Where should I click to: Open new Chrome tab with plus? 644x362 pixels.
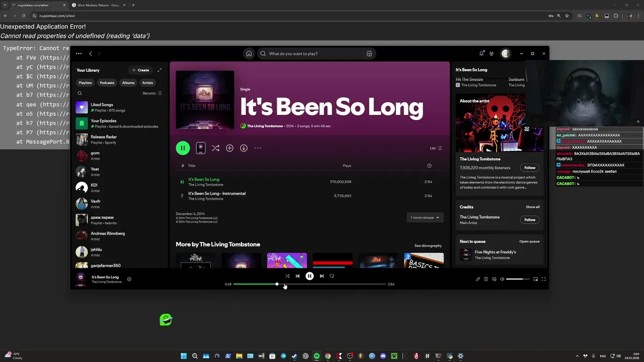[133, 5]
